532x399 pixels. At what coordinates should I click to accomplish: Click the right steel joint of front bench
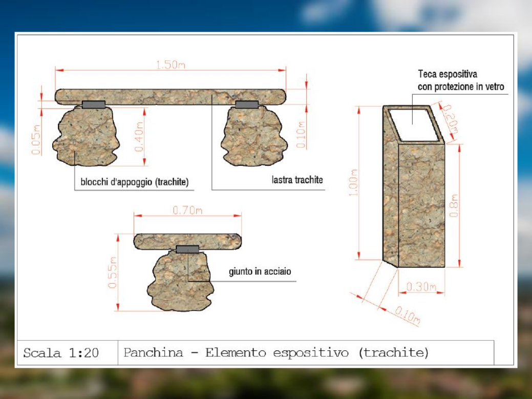click(x=247, y=104)
